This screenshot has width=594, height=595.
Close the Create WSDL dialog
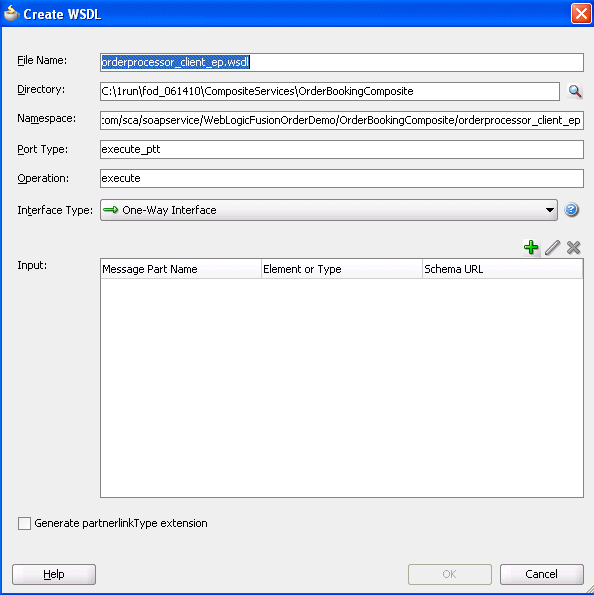[x=581, y=14]
